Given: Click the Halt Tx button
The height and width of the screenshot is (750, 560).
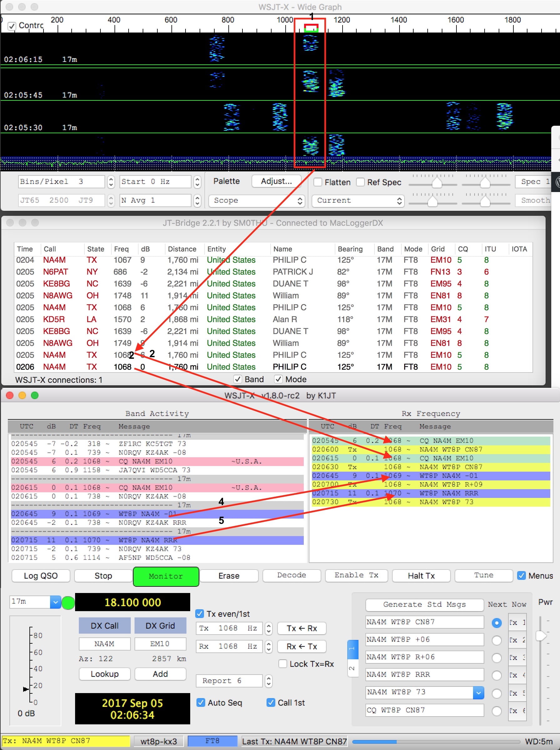Looking at the screenshot, I should pos(421,575).
